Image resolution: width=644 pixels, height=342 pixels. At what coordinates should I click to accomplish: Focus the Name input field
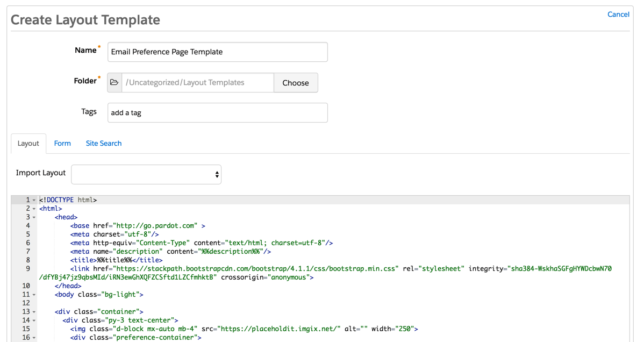[217, 52]
